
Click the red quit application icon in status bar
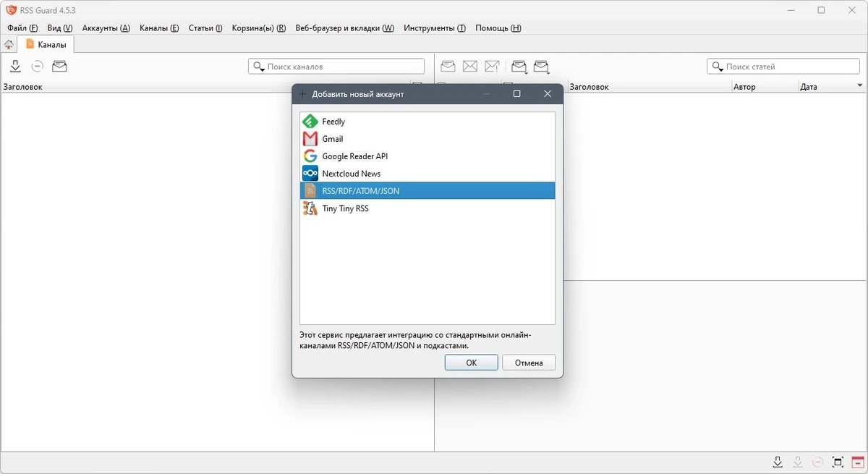[858, 462]
